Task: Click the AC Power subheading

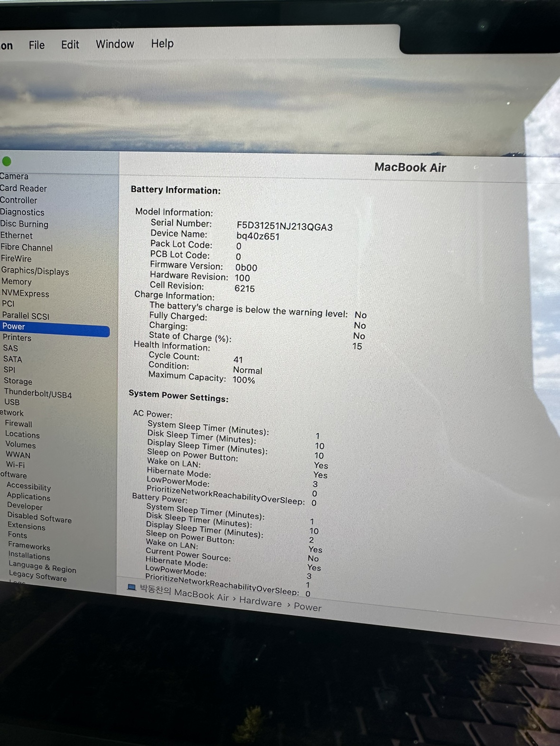Action: pos(152,414)
